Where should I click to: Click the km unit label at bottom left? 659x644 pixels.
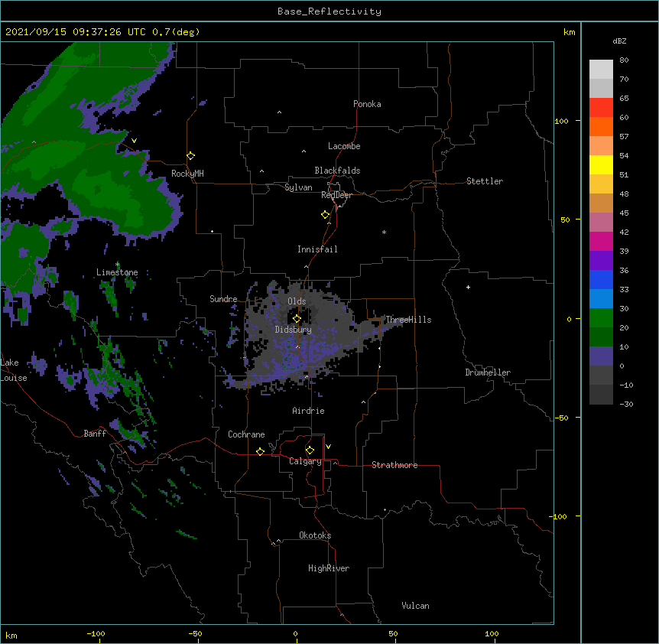click(x=11, y=636)
